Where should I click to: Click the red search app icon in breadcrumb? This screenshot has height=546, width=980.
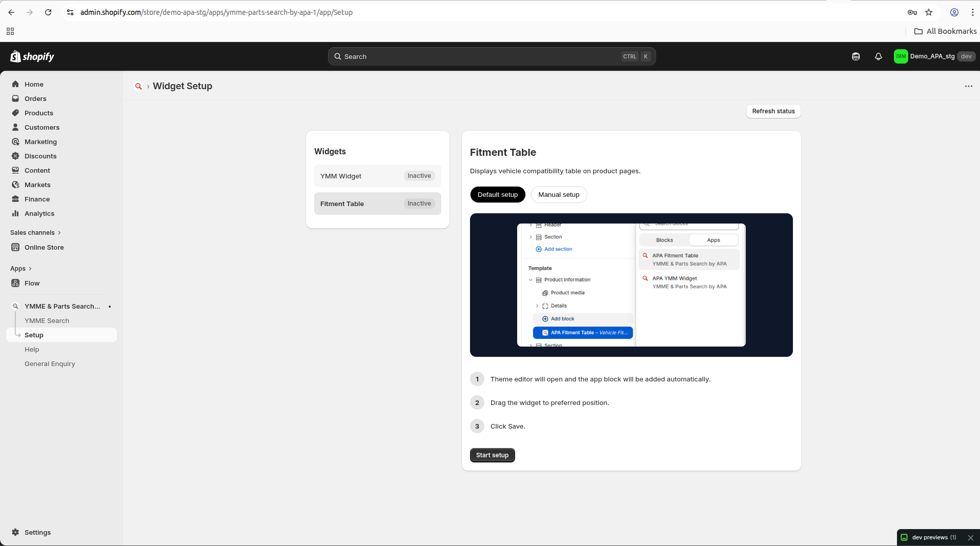[x=138, y=86]
